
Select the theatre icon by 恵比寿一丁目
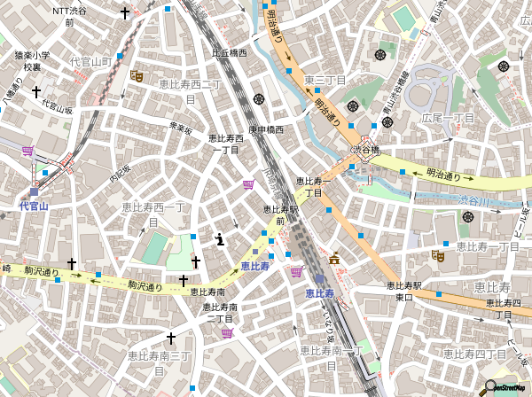coord(437,255)
